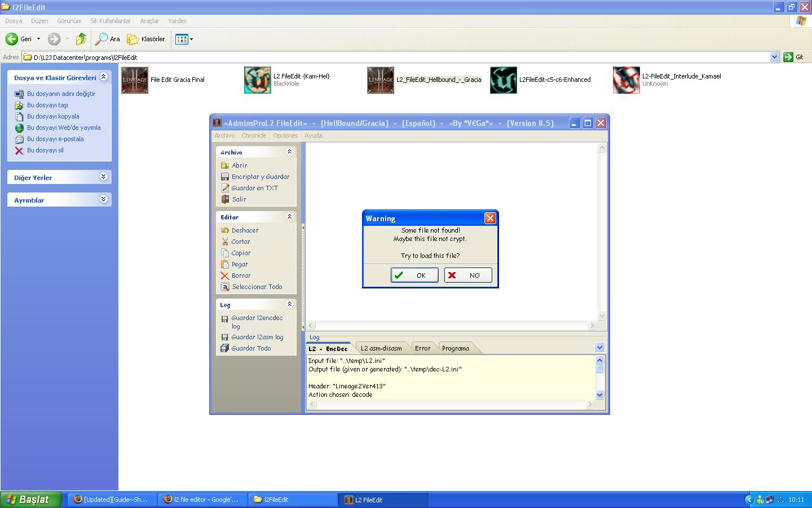Click the Seleccionar Todo icon
This screenshot has width=812, height=508.
tap(225, 287)
